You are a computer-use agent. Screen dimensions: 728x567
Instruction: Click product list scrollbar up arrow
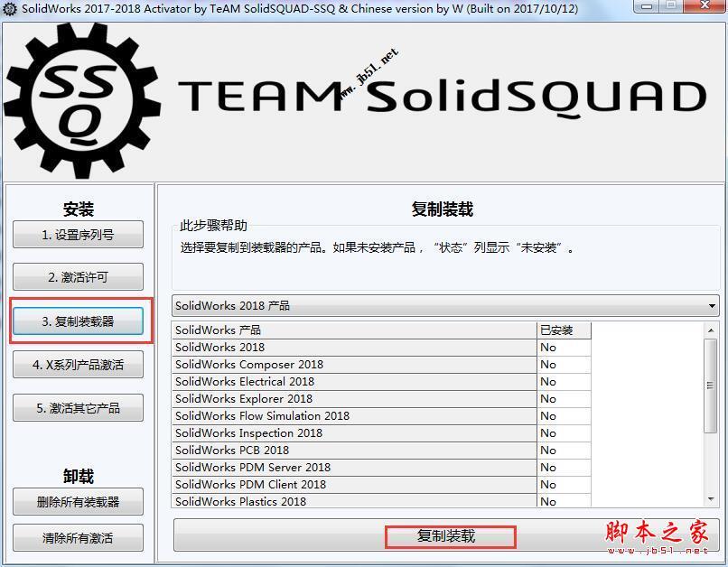coord(711,330)
